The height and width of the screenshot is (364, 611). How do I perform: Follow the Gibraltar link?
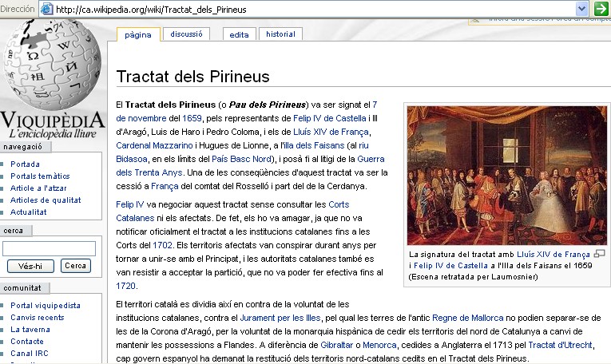tap(337, 345)
